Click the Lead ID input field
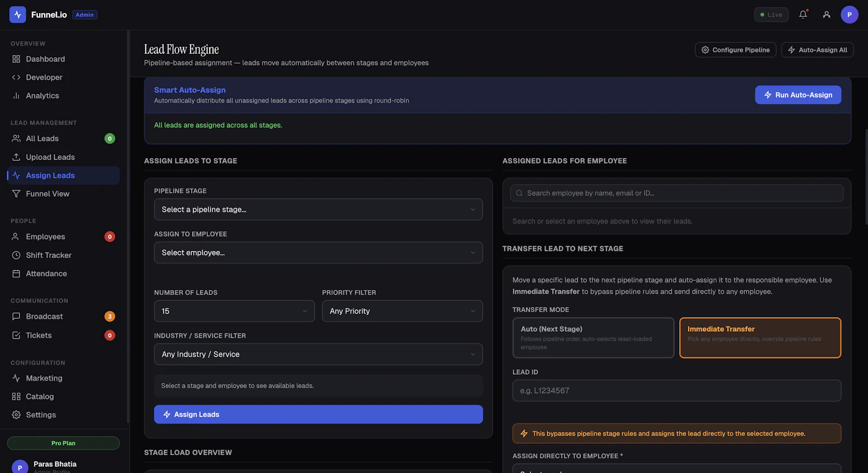 click(x=676, y=390)
